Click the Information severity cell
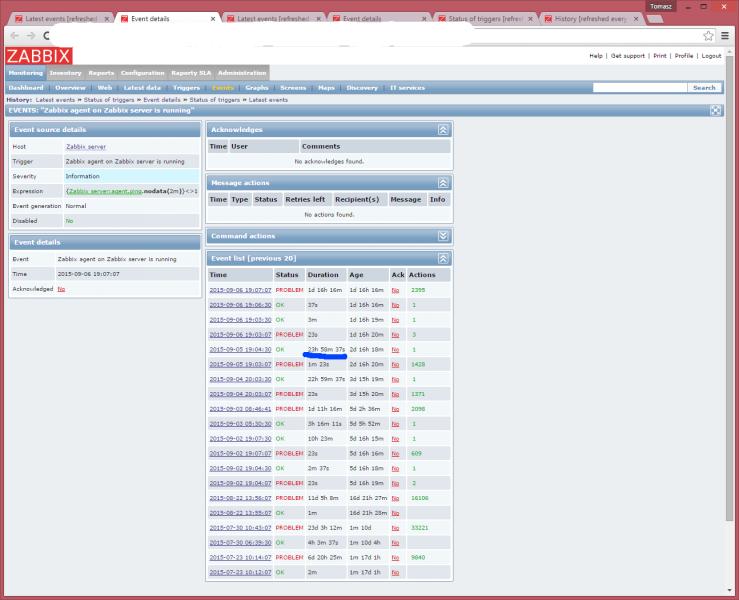The image size is (739, 600). (x=131, y=176)
